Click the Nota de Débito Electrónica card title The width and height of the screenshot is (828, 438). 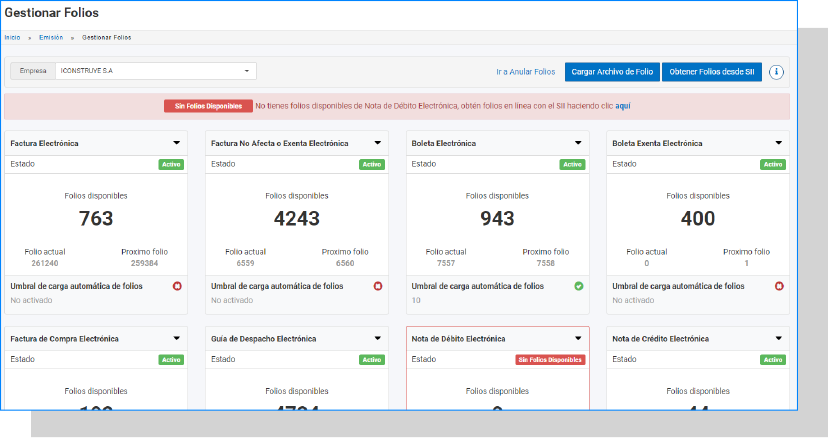click(x=458, y=339)
